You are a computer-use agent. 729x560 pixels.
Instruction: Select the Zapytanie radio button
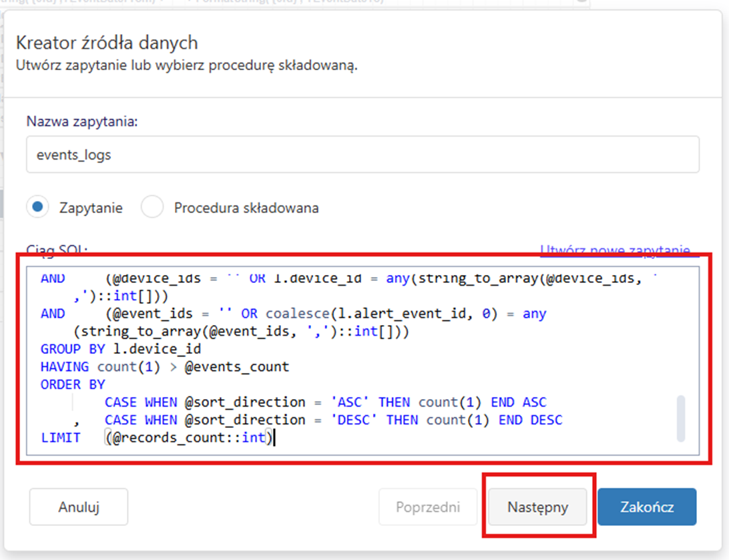click(x=38, y=208)
